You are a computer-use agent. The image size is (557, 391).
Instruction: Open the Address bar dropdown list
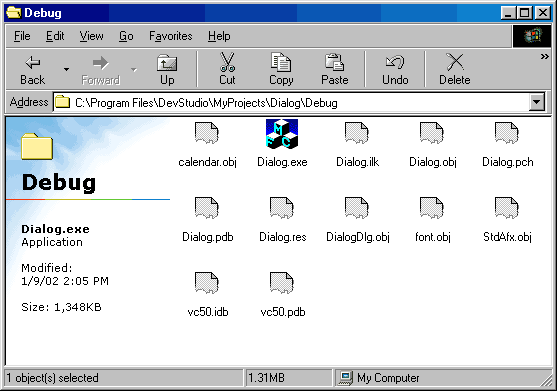click(x=536, y=103)
